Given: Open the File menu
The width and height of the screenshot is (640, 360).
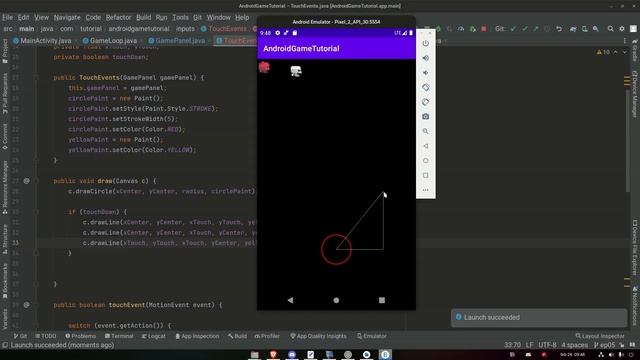Looking at the screenshot, I should (7, 18).
